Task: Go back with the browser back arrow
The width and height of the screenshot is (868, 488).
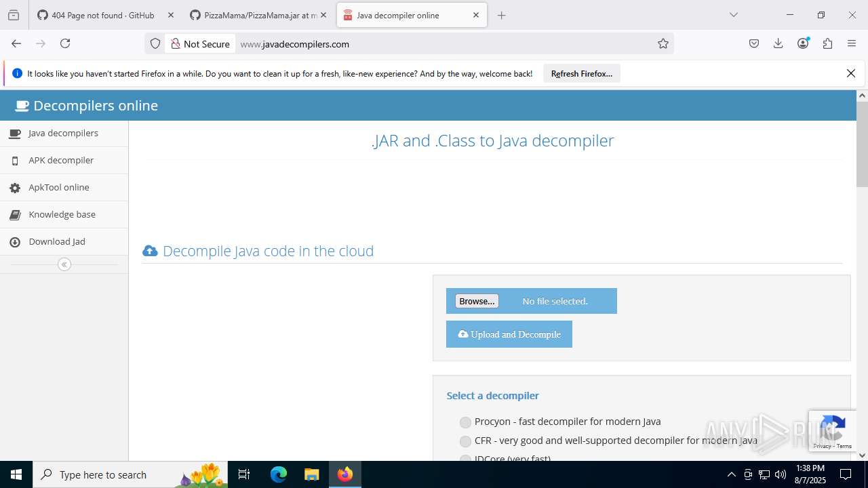Action: (16, 43)
